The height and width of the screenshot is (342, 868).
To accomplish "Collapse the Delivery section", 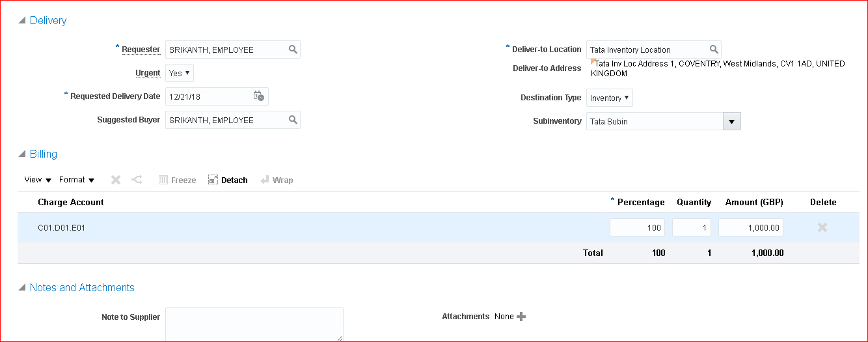I will click(23, 21).
